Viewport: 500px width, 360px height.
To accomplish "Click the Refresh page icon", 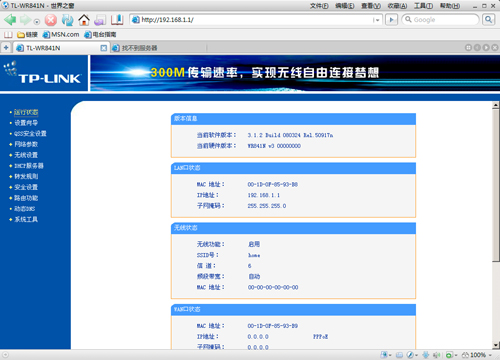I will click(x=68, y=20).
